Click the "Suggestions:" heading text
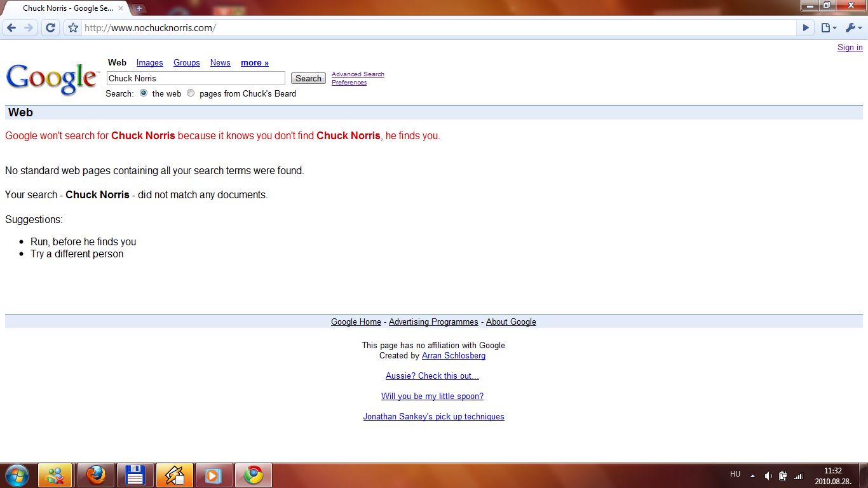The width and height of the screenshot is (868, 488). 34,220
